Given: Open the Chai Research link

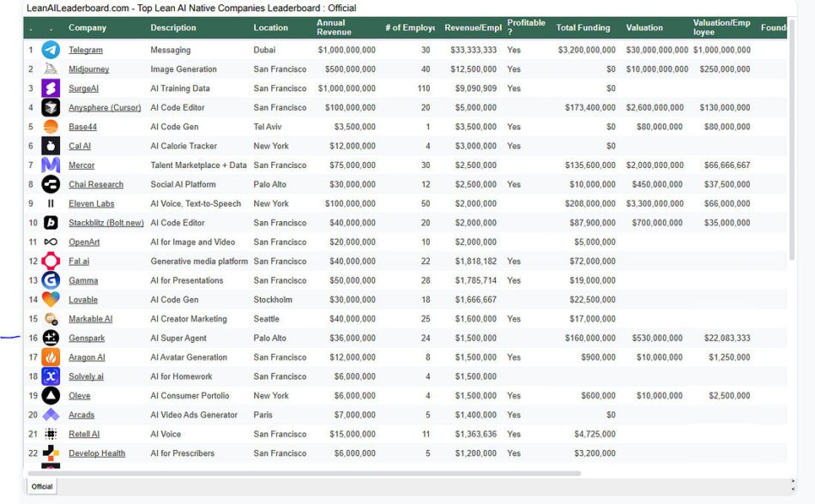Looking at the screenshot, I should 95,184.
